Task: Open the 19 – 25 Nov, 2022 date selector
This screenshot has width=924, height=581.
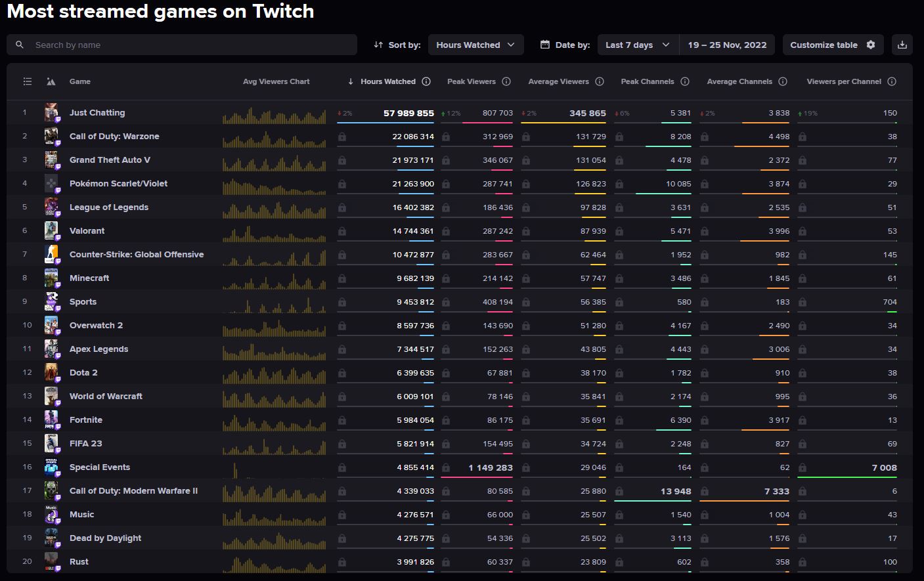Action: click(x=727, y=45)
